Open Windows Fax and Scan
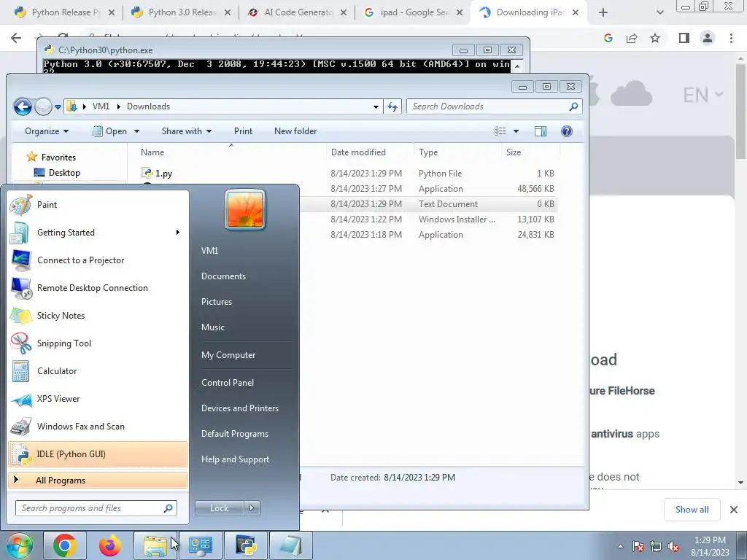This screenshot has width=747, height=560. 98,426
